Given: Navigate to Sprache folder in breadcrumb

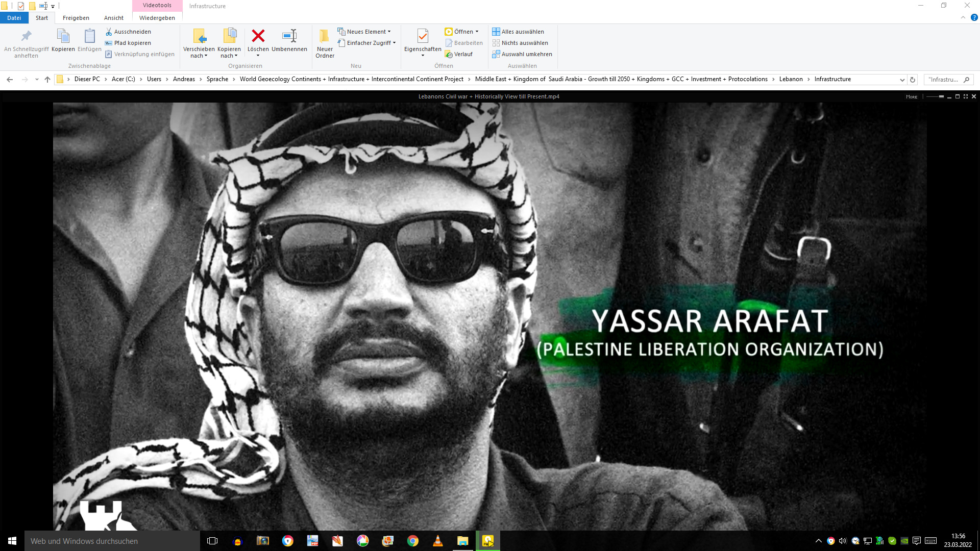Looking at the screenshot, I should (217, 79).
